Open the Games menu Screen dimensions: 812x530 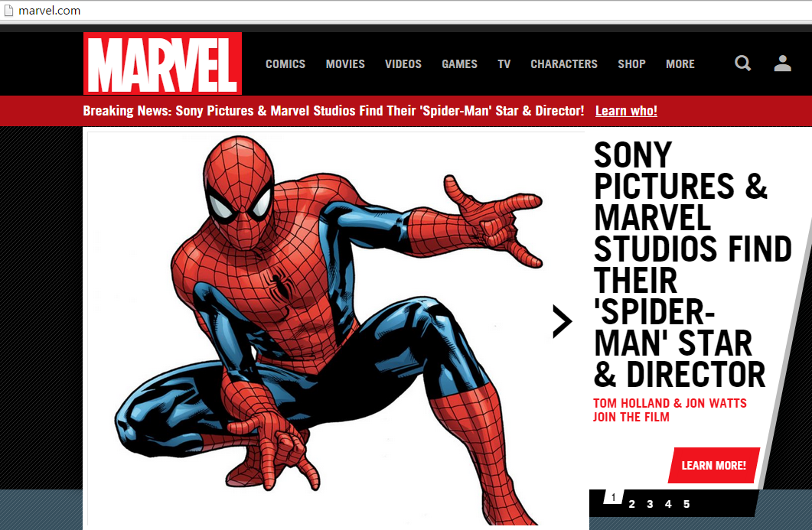[460, 64]
